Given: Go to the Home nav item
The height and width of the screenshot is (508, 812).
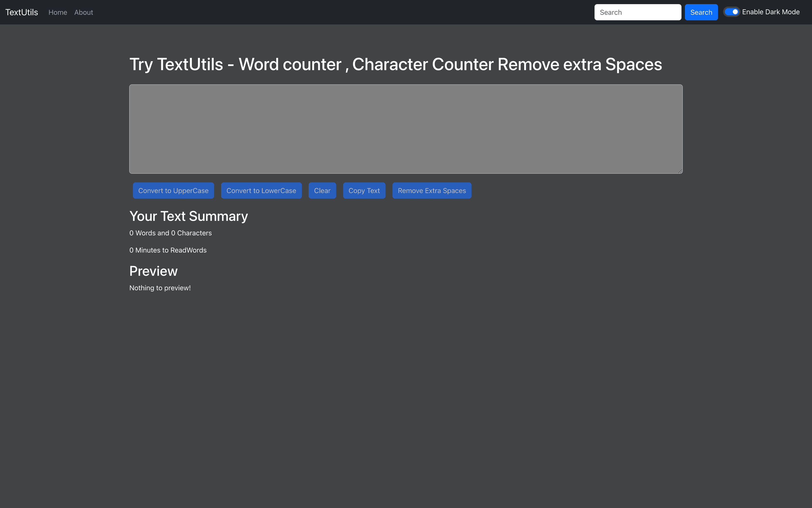Looking at the screenshot, I should [58, 12].
